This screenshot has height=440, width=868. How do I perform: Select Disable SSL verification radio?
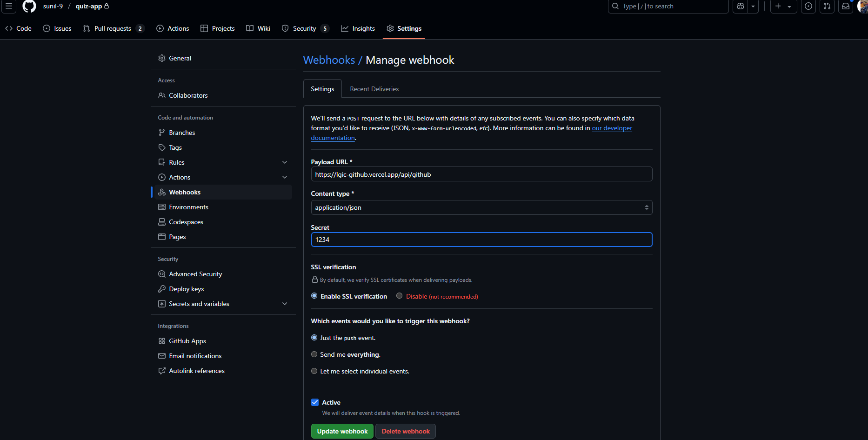tap(399, 296)
